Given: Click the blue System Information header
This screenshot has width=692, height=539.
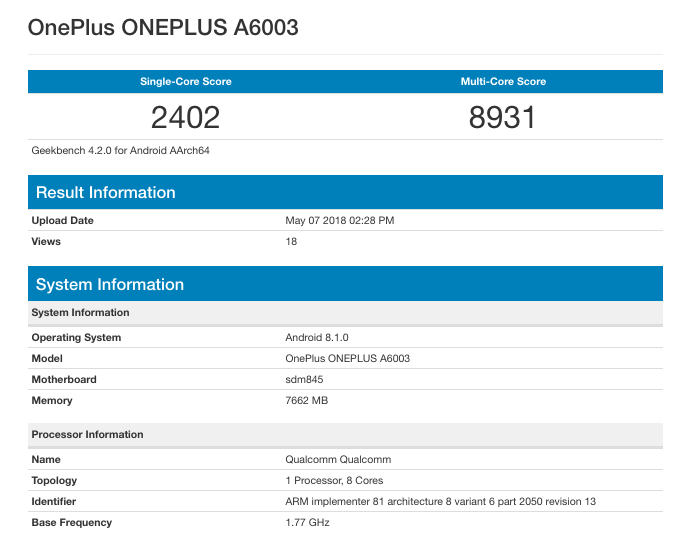Looking at the screenshot, I should point(345,284).
